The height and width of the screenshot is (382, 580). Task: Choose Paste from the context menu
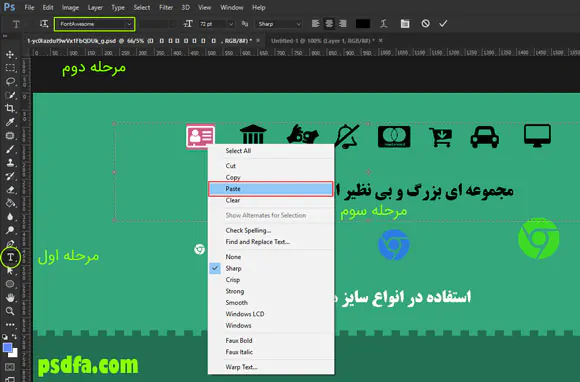(270, 189)
